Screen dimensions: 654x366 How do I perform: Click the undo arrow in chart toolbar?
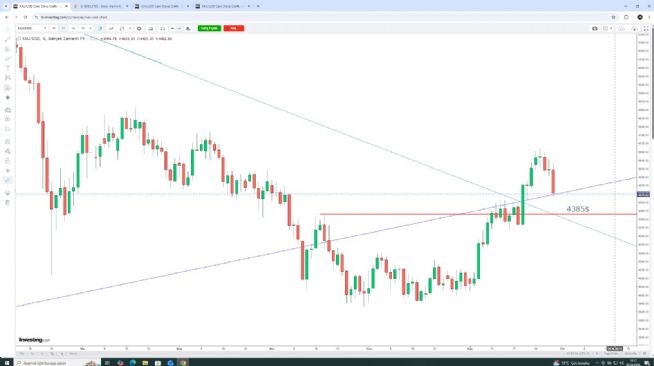tap(173, 28)
